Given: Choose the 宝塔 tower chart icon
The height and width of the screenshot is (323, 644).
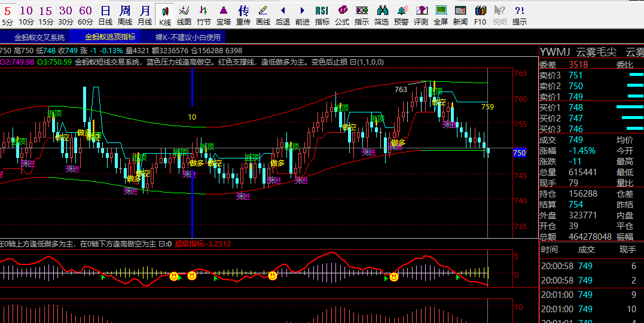Looking at the screenshot, I should (224, 15).
